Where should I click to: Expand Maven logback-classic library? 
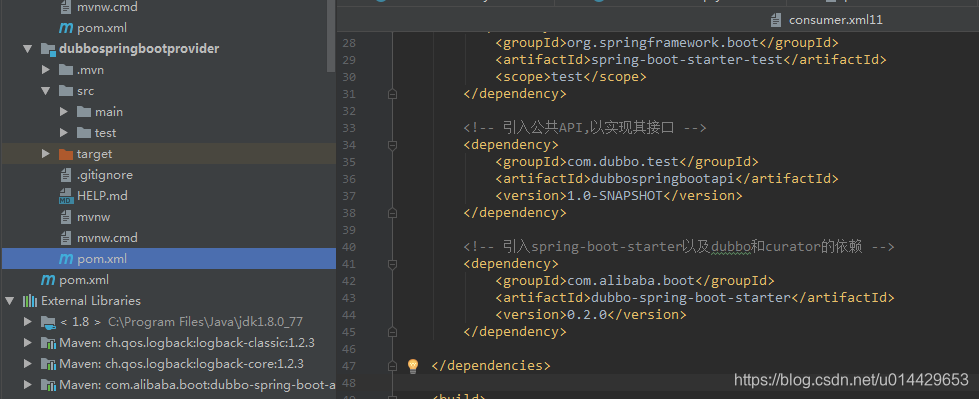click(27, 343)
